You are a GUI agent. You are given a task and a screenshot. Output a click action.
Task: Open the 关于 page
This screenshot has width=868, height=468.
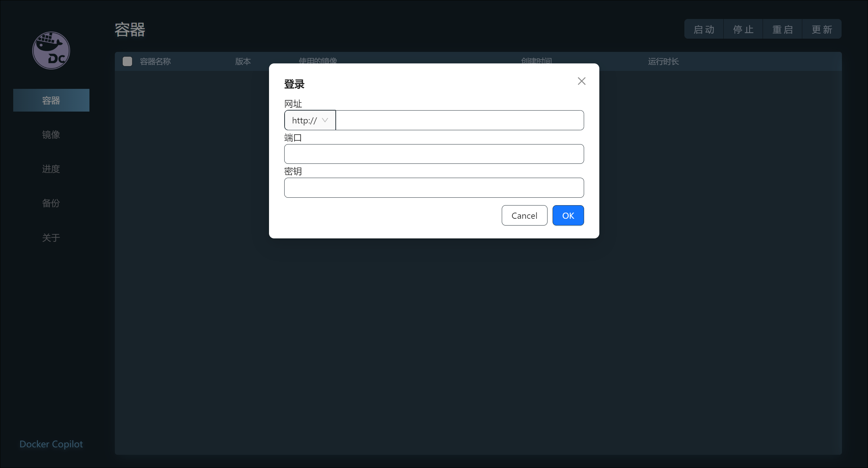click(x=51, y=238)
